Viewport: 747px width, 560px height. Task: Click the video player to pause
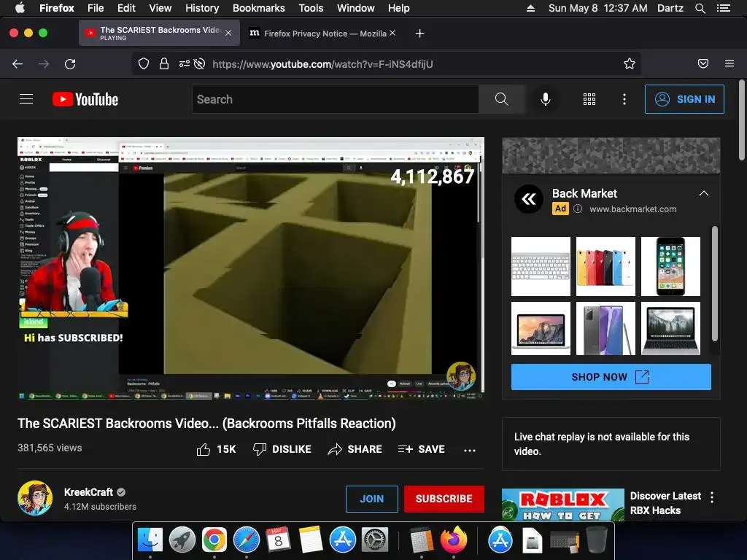tap(251, 268)
